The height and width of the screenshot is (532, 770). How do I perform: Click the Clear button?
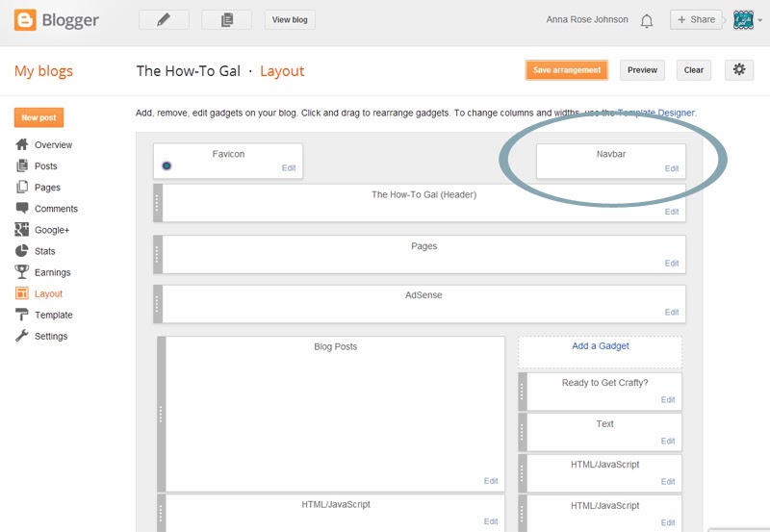click(x=693, y=70)
